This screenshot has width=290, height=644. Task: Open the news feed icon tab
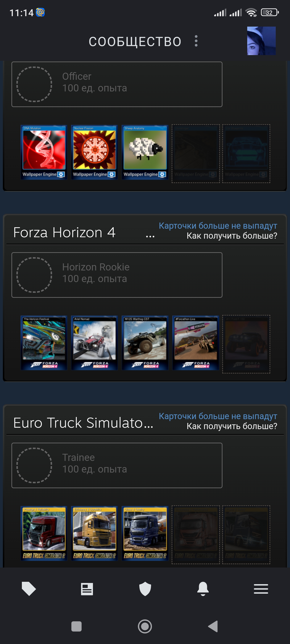87,589
